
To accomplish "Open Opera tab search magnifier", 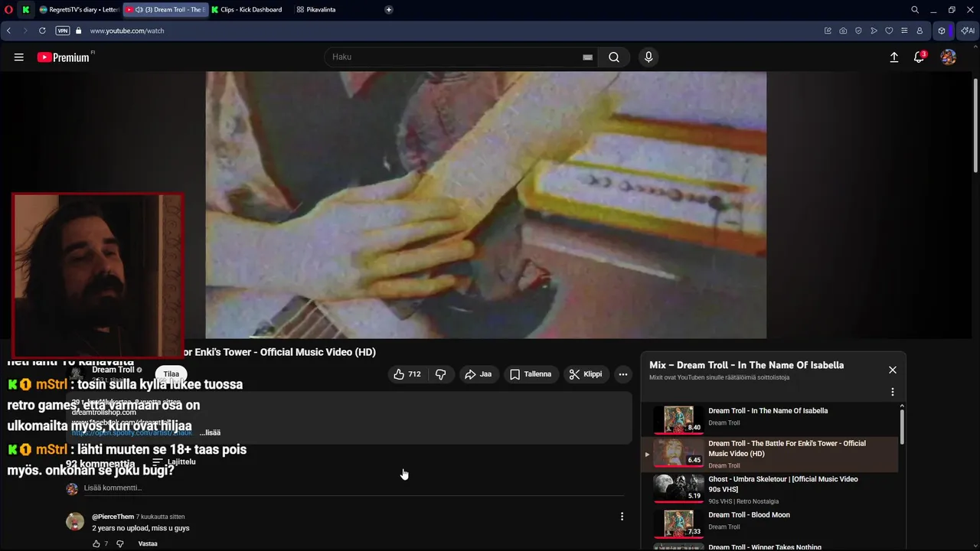I will tap(915, 10).
